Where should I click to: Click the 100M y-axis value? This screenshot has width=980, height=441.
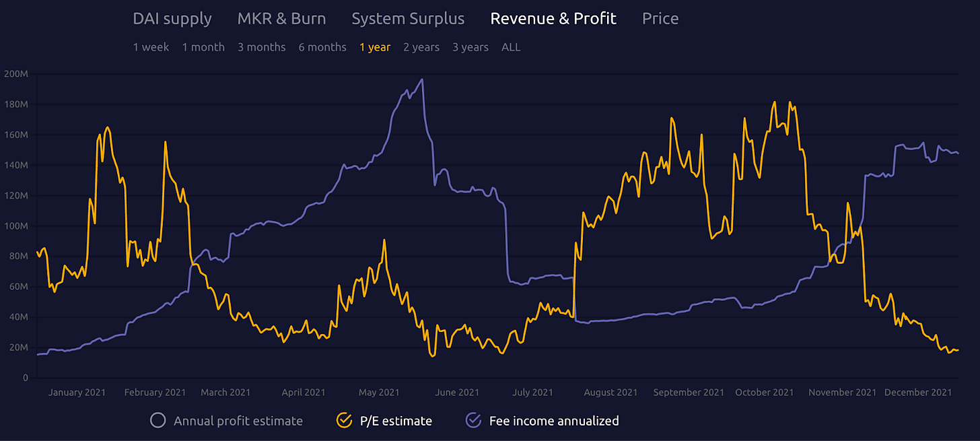click(x=15, y=226)
